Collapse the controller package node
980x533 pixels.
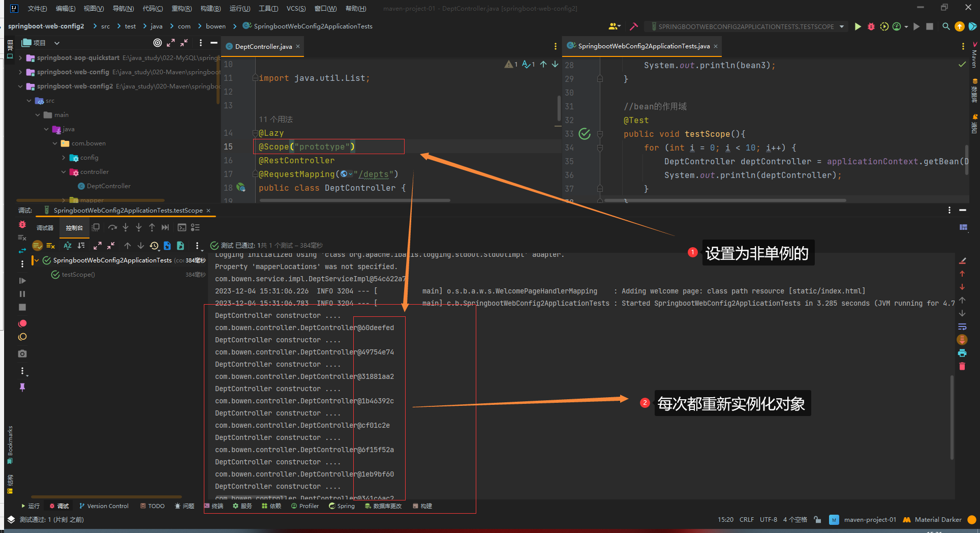pyautogui.click(x=64, y=172)
